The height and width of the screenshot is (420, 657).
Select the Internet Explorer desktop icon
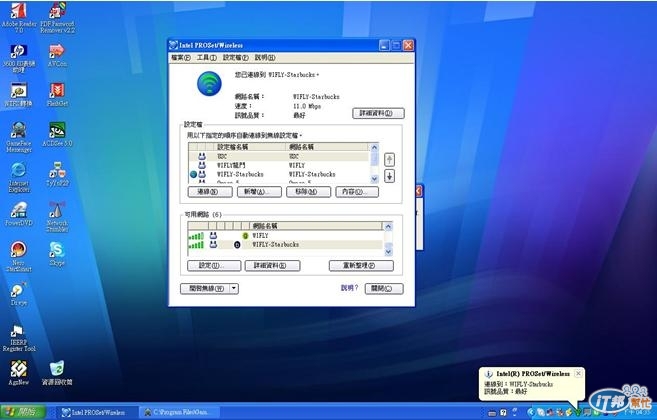pos(18,176)
